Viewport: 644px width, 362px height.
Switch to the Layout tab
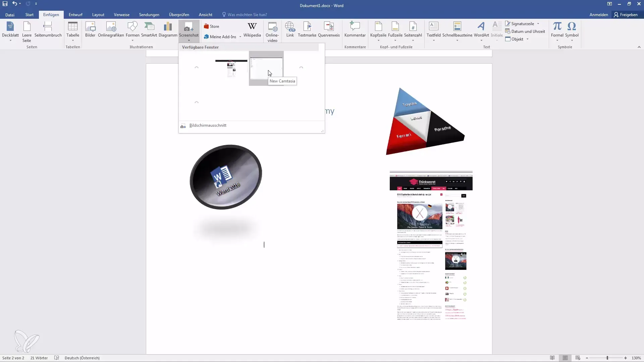(98, 15)
